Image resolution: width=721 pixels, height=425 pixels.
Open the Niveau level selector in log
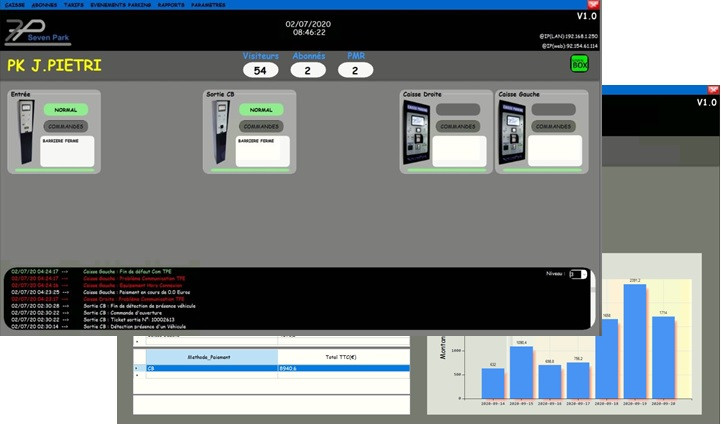click(x=577, y=274)
